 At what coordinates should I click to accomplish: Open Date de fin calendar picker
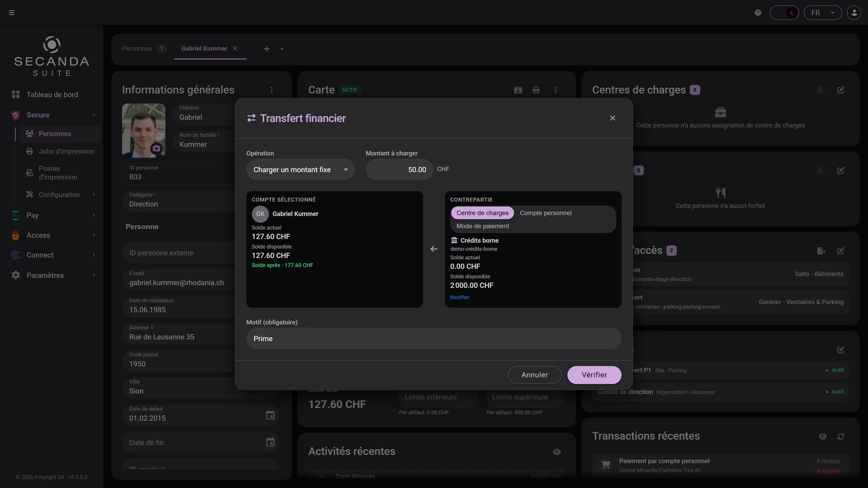270,442
